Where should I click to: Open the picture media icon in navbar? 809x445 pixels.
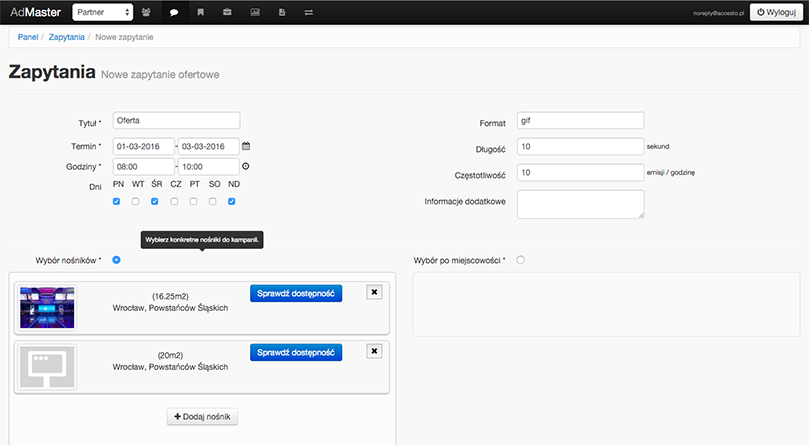pyautogui.click(x=255, y=12)
